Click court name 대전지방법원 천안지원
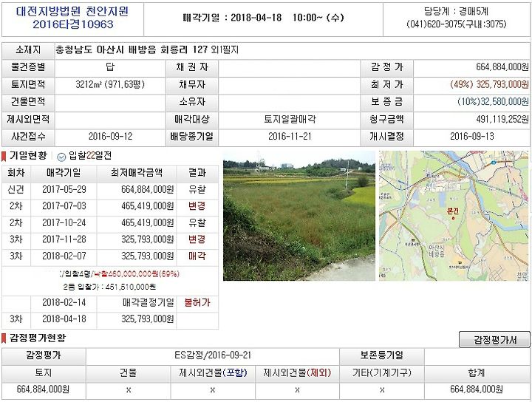The height and width of the screenshot is (402, 532). [x=72, y=12]
